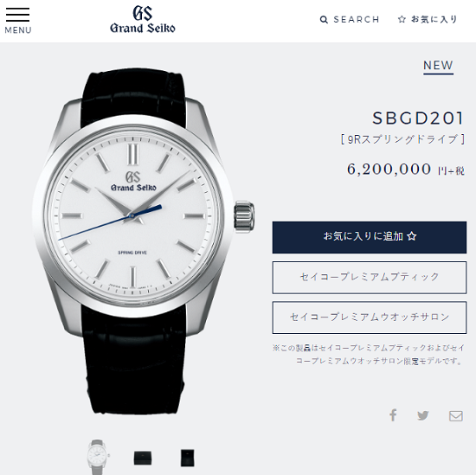Click the Grand Seiko logo
The width and height of the screenshot is (476, 475).
[143, 20]
